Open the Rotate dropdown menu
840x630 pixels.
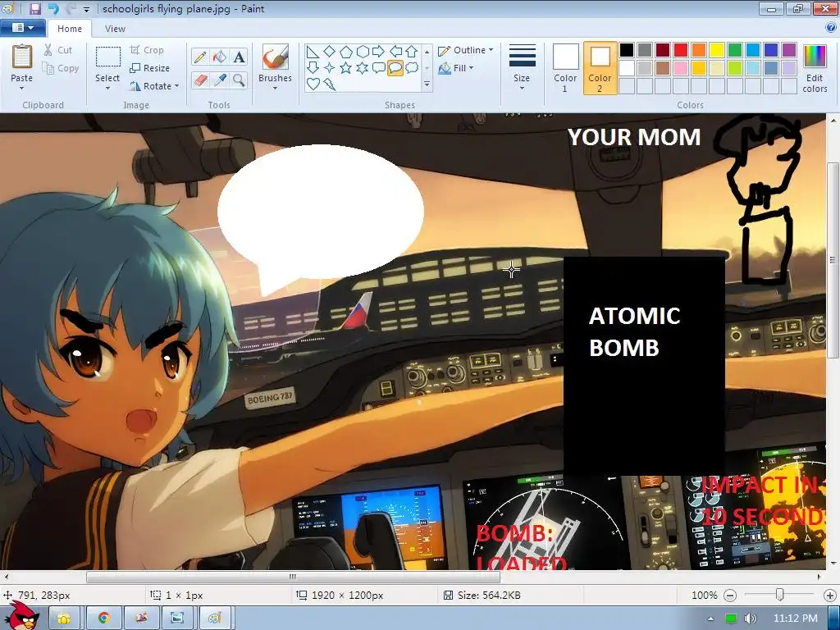(x=155, y=85)
